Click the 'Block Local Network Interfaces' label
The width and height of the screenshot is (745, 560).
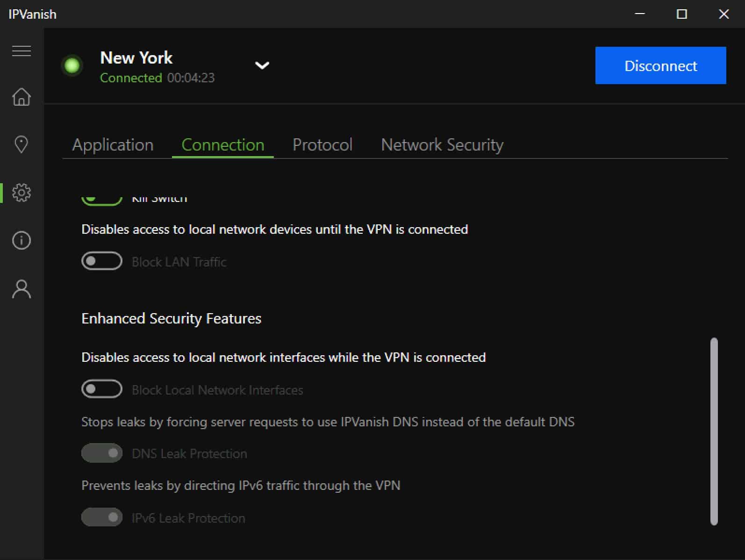217,390
